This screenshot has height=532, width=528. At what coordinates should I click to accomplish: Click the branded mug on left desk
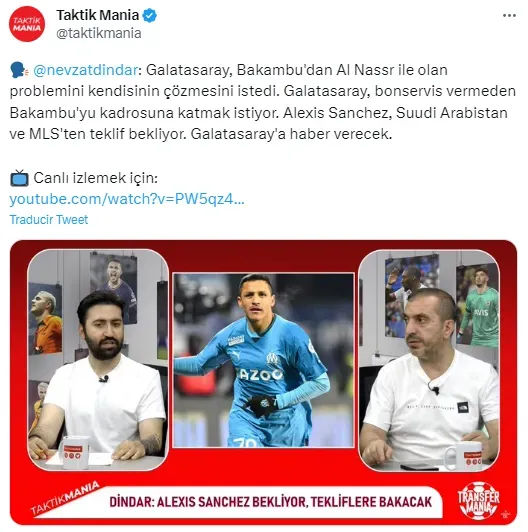75,453
